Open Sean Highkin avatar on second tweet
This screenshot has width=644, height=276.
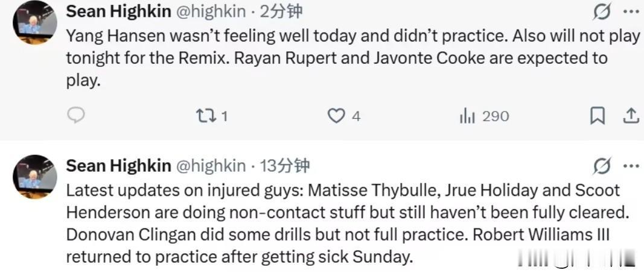pyautogui.click(x=35, y=175)
